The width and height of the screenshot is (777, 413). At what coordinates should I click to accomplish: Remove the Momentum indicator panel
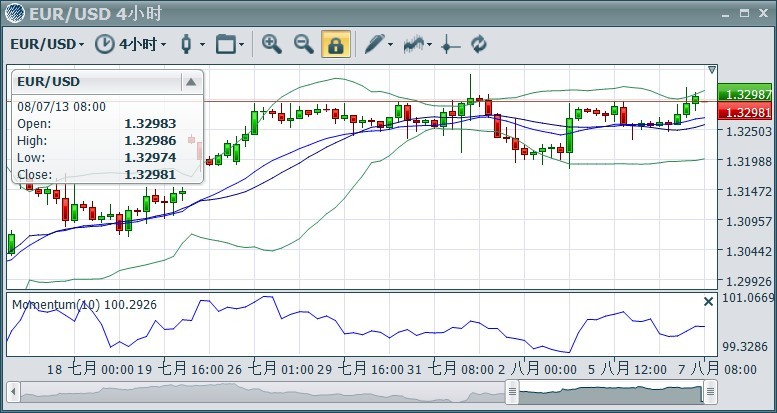(709, 301)
